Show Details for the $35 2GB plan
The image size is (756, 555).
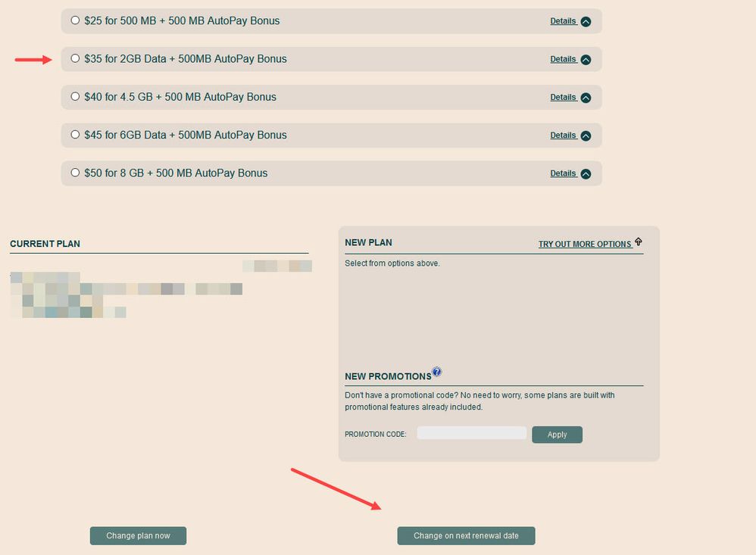click(x=563, y=59)
